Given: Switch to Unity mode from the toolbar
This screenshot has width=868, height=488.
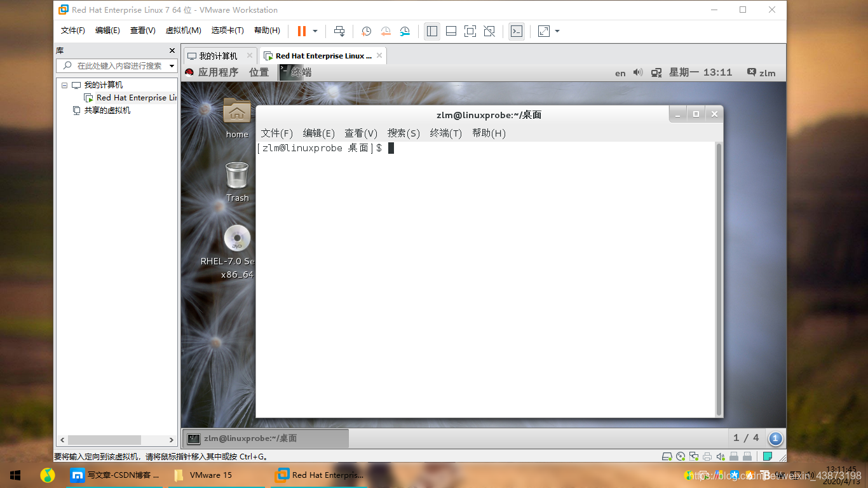Looking at the screenshot, I should coord(489,31).
